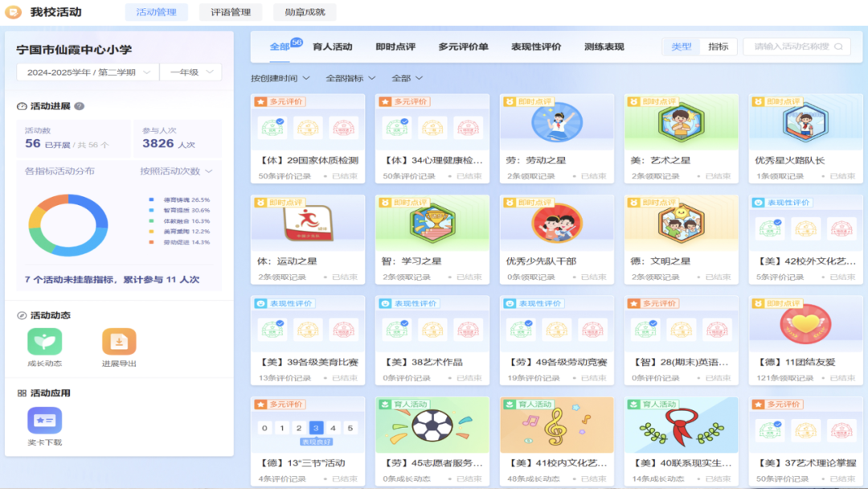Viewport: 868px width, 489px height.
Task: Click the help icon beside 活动进展
Action: click(80, 106)
